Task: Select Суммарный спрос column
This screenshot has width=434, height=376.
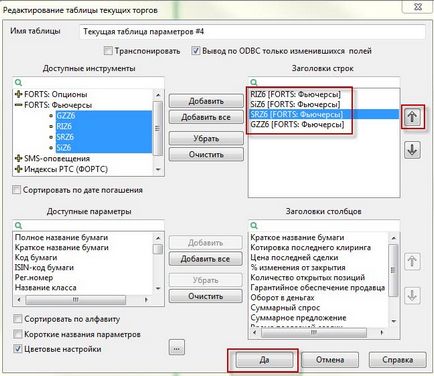Action: coord(285,307)
